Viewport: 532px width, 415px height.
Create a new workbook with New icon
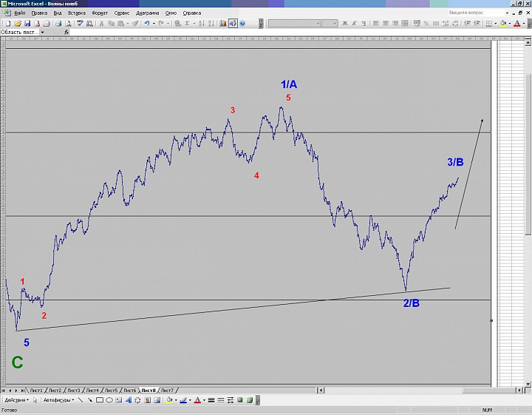8,23
